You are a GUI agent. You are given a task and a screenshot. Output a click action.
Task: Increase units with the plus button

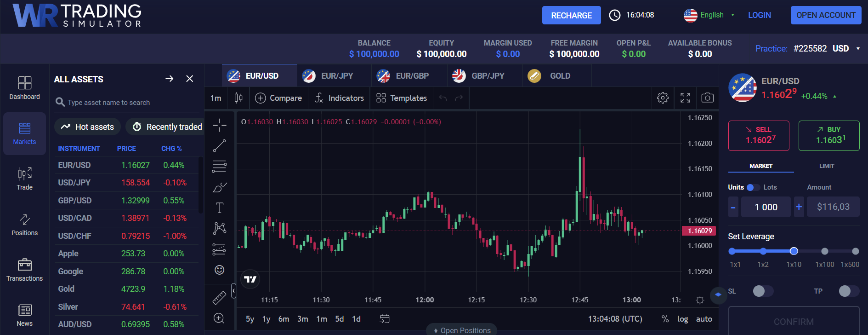pos(799,207)
